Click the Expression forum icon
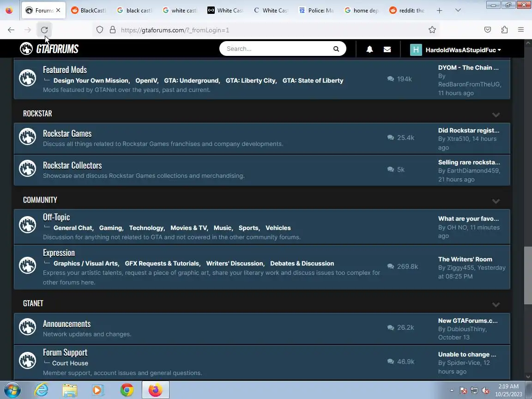The width and height of the screenshot is (532, 399). coord(28,266)
